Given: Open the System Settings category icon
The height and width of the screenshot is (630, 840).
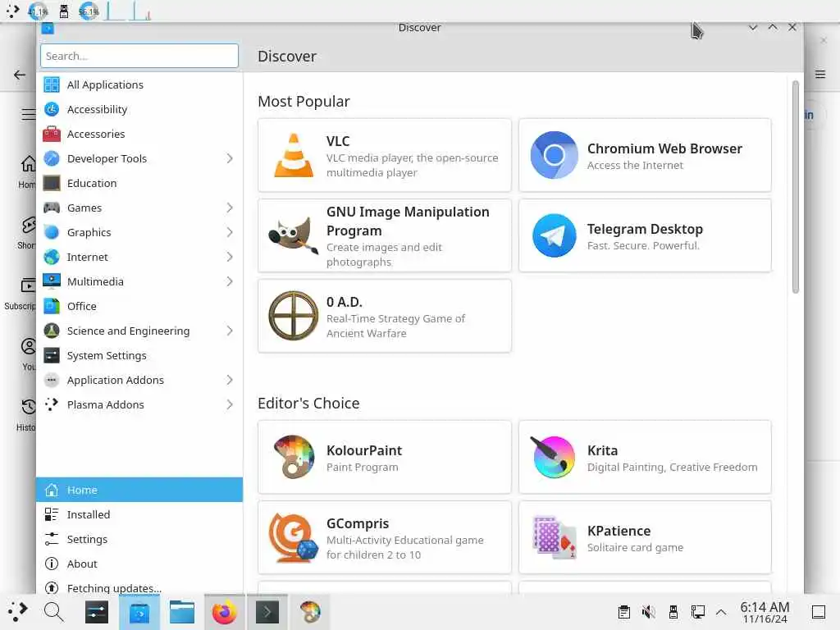Looking at the screenshot, I should pos(52,356).
